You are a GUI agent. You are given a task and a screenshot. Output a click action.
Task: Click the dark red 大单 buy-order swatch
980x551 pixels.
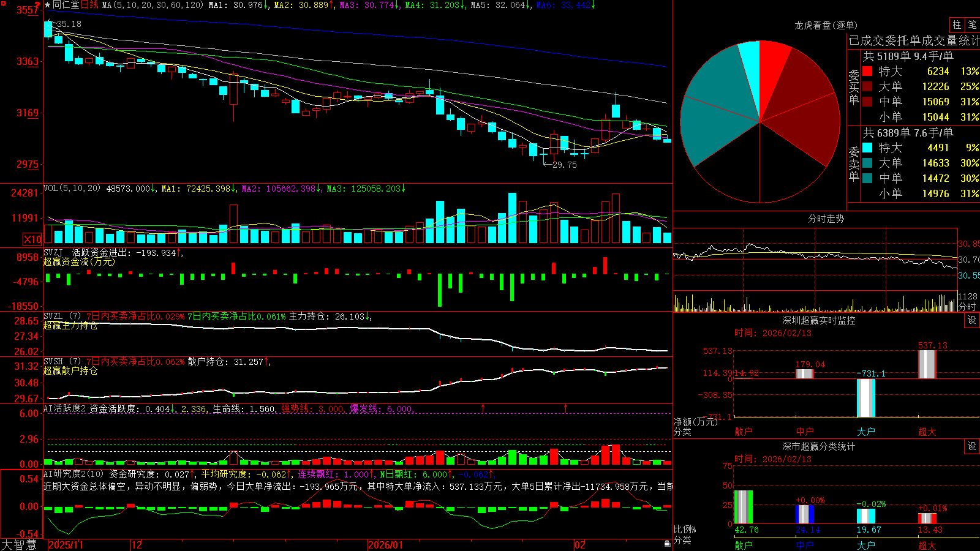(867, 86)
